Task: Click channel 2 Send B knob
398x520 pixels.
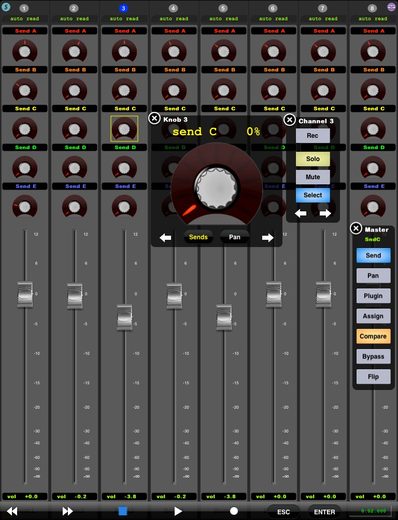Action: coord(74,90)
